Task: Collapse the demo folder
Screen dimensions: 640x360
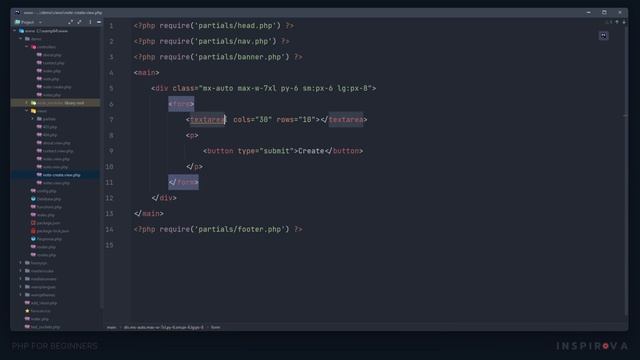Action: (x=21, y=39)
